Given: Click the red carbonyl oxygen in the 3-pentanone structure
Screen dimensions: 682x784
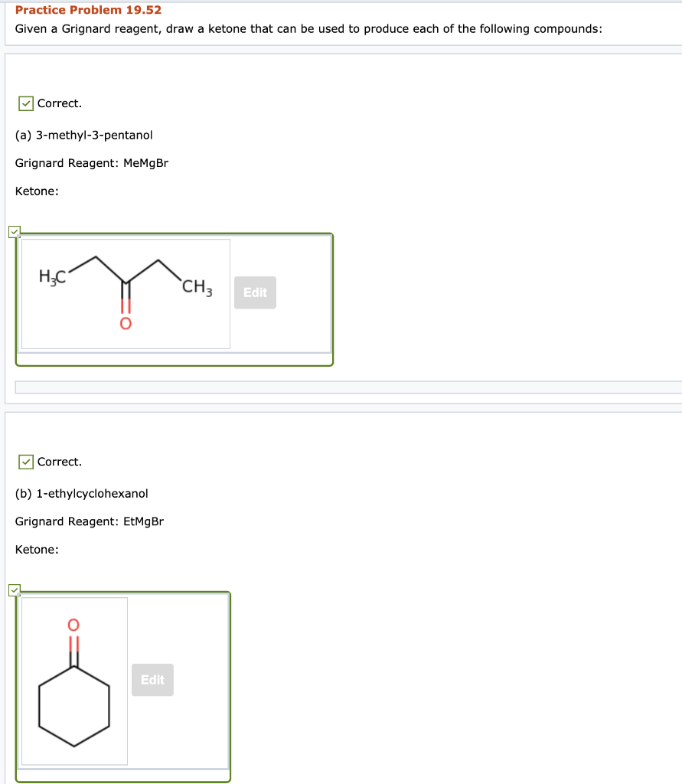Looking at the screenshot, I should [126, 325].
